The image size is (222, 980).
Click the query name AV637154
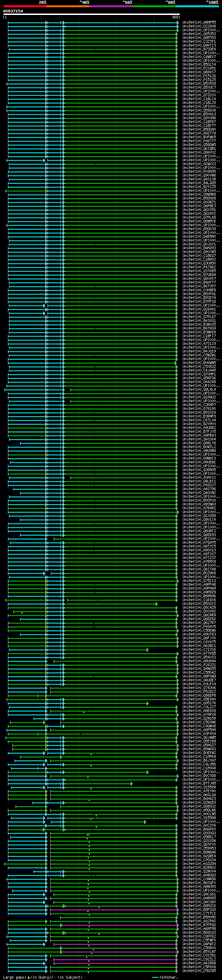pos(13,11)
